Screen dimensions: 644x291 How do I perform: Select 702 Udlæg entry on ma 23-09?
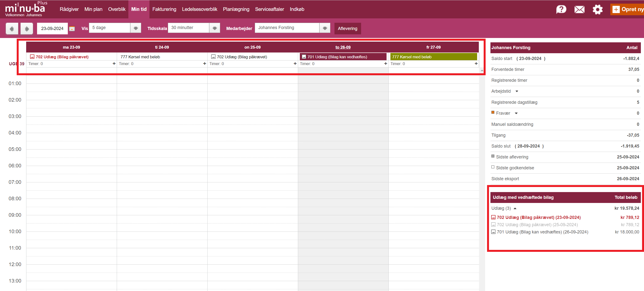point(62,57)
